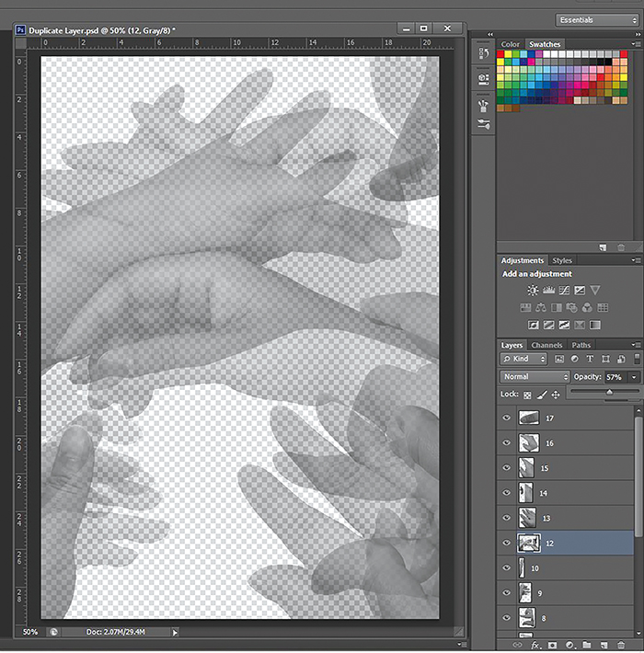Create a new group with folder icon
The height and width of the screenshot is (653, 644).
point(587,645)
